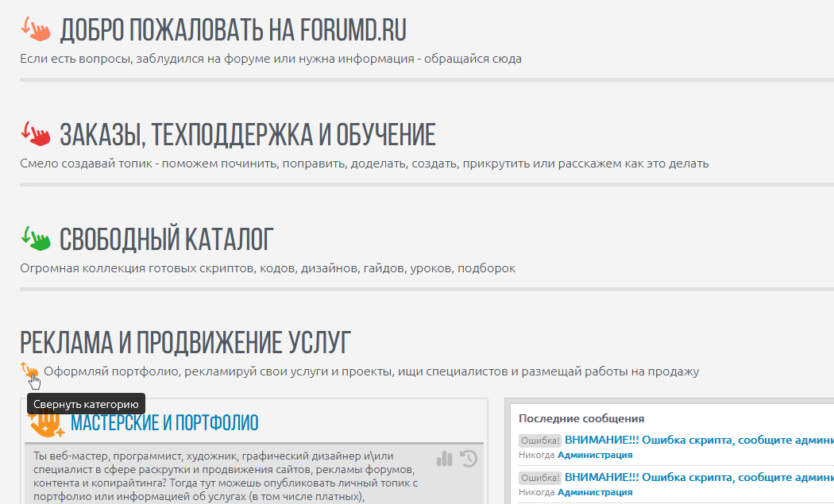The width and height of the screenshot is (834, 504).
Task: Click the description starting Если есть вопросы, заблудился
Action: point(271,59)
